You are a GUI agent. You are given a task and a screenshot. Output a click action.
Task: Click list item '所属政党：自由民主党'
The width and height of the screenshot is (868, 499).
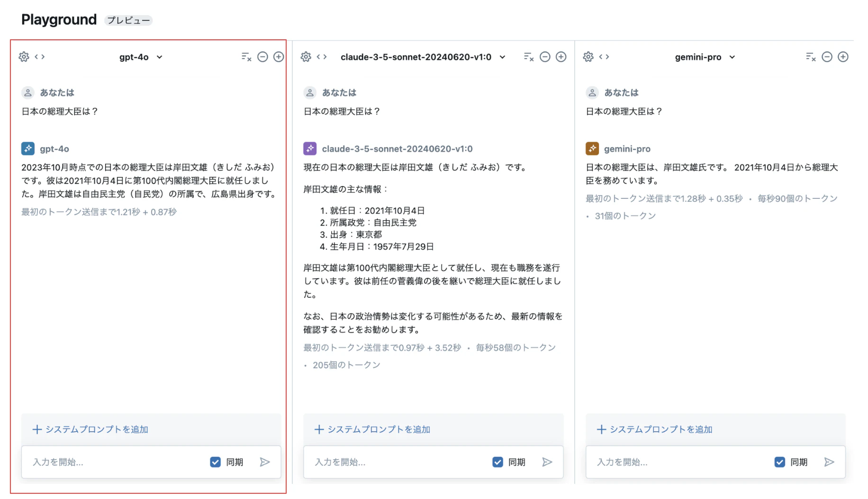[373, 223]
